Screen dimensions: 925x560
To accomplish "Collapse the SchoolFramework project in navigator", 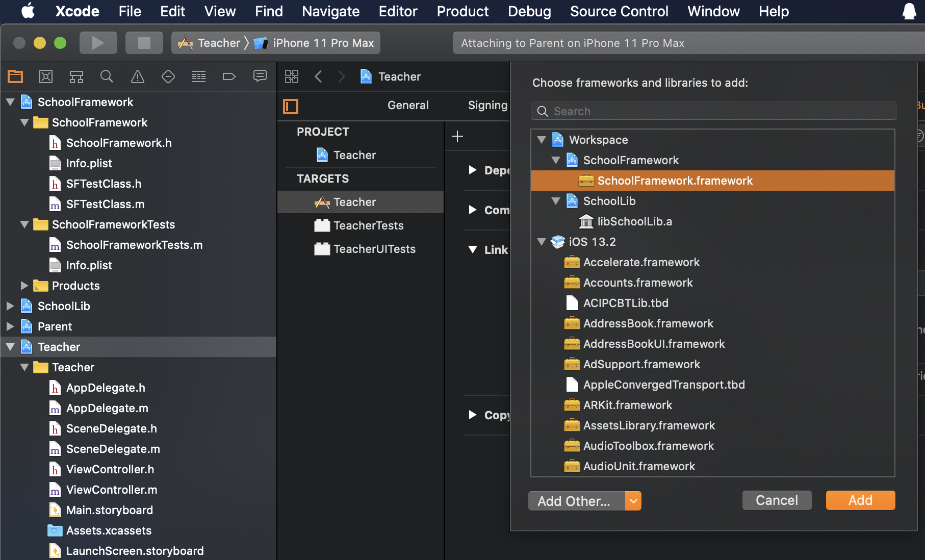I will (x=10, y=102).
